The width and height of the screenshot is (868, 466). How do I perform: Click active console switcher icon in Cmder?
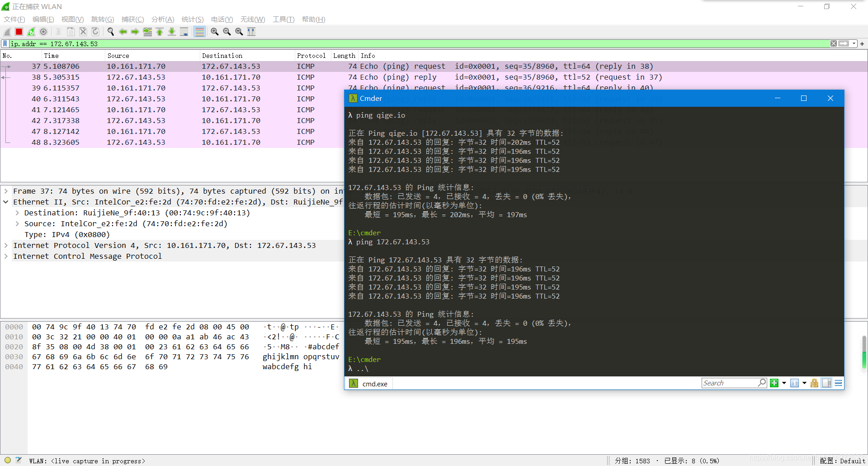(x=794, y=383)
